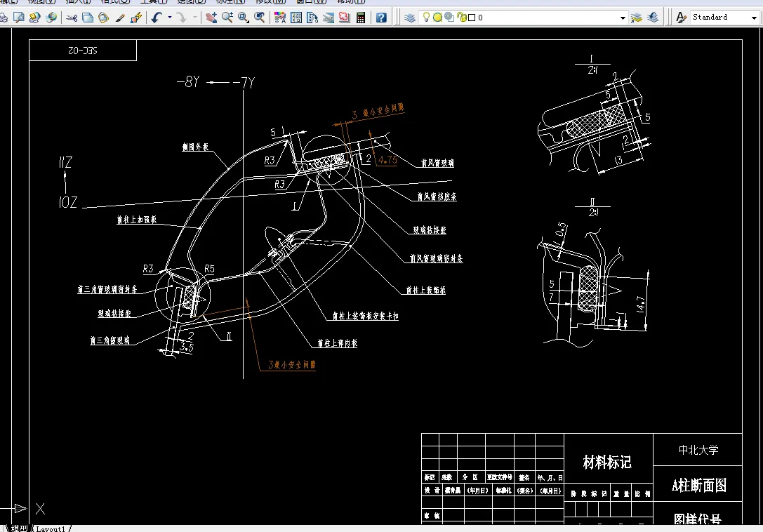
Task: Undo the last action
Action: [157, 18]
